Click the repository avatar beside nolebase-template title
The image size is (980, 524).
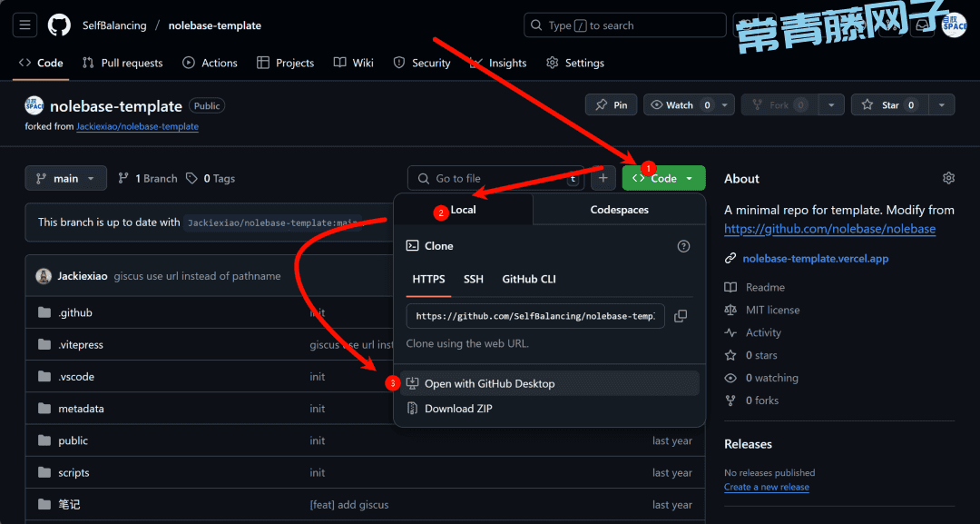click(x=34, y=105)
